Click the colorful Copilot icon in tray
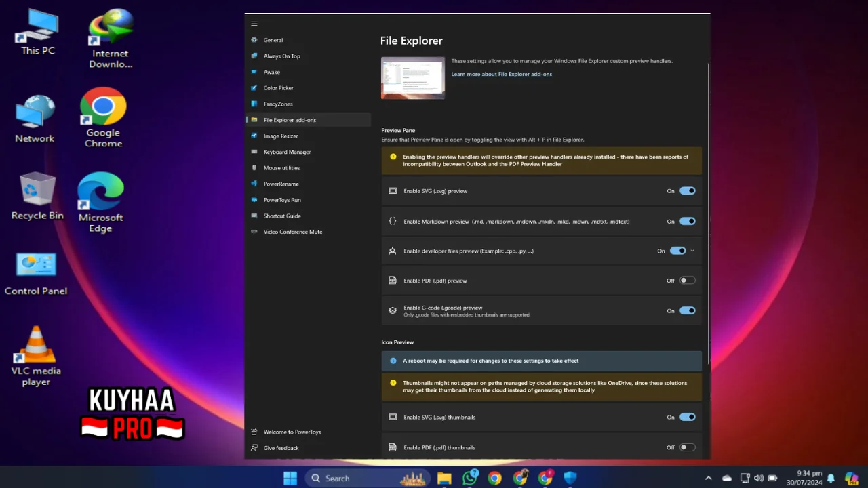 [x=852, y=479]
